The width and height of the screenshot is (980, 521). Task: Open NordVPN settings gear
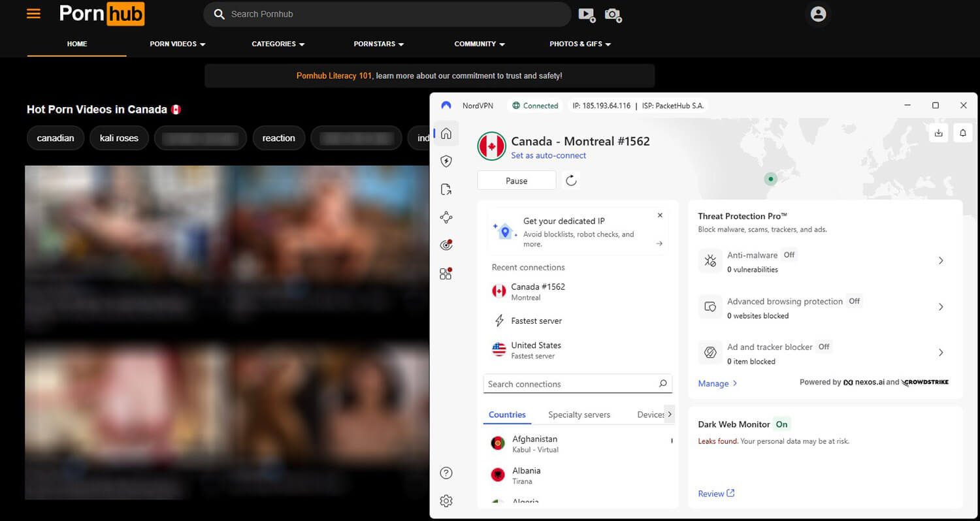point(446,500)
